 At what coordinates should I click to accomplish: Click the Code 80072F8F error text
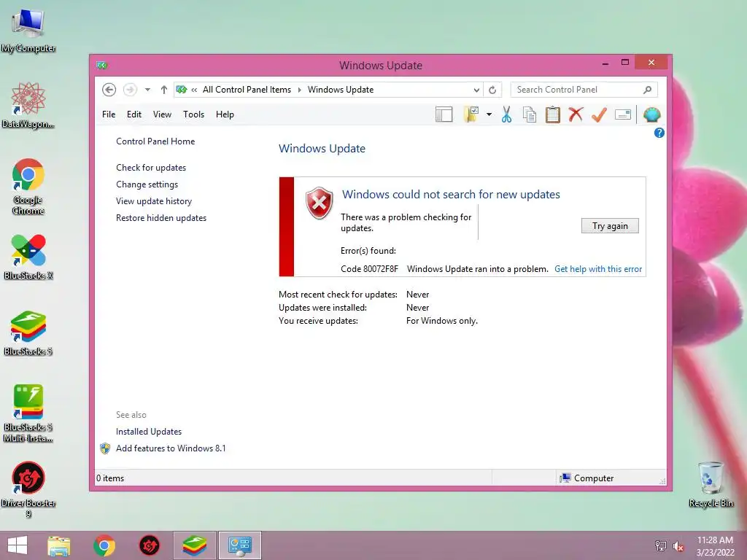point(369,269)
